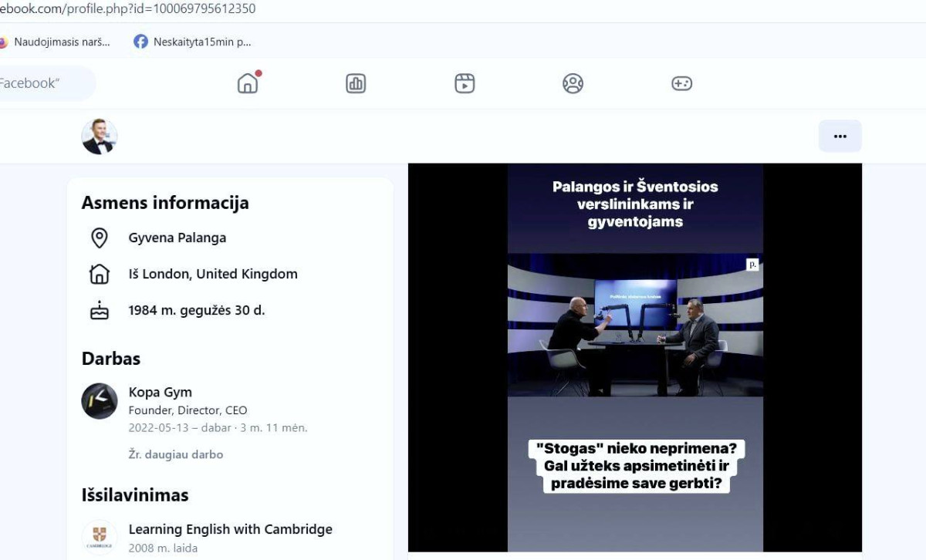Click the Išsilavinimas heading
926x560 pixels.
pyautogui.click(x=135, y=494)
